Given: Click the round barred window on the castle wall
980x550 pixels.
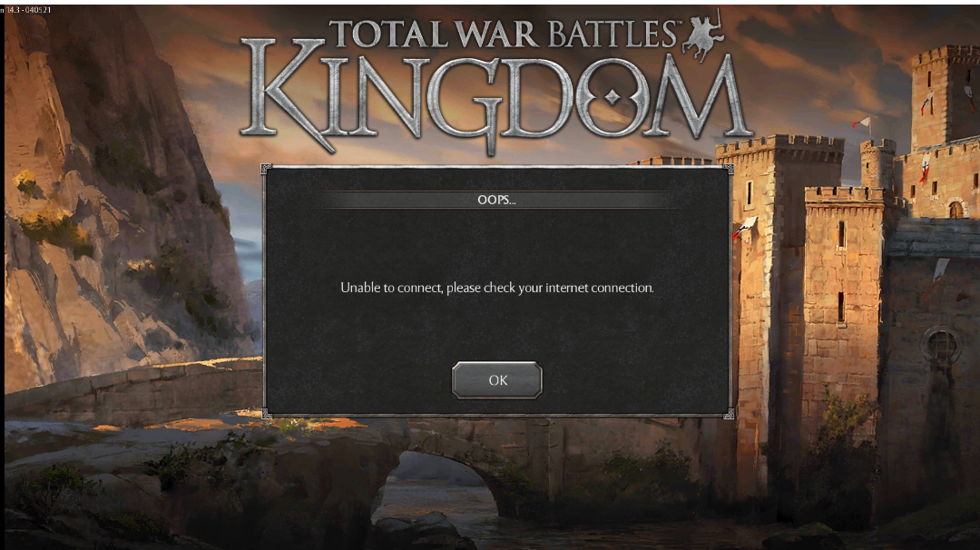Looking at the screenshot, I should pyautogui.click(x=941, y=344).
